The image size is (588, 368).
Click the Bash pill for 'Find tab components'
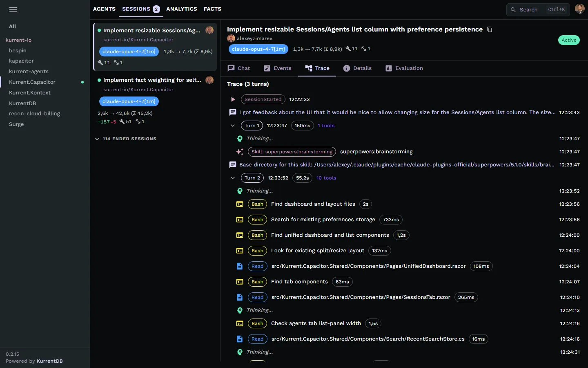(257, 282)
